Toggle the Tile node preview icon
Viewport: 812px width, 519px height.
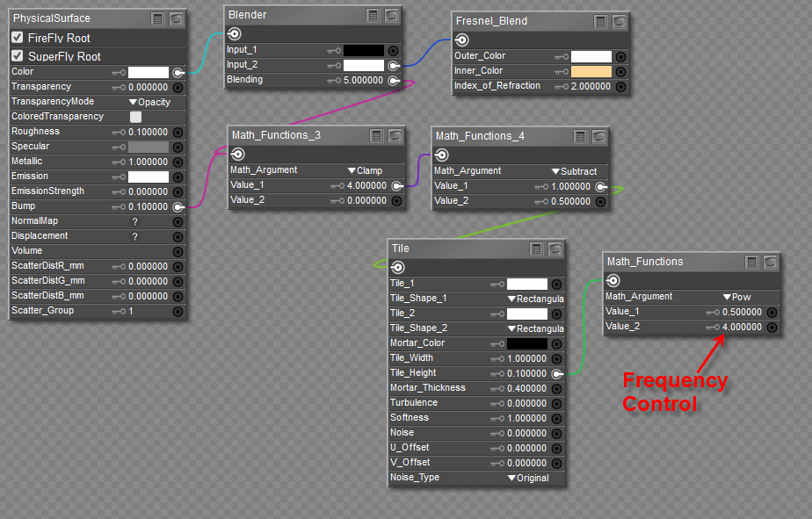(555, 249)
